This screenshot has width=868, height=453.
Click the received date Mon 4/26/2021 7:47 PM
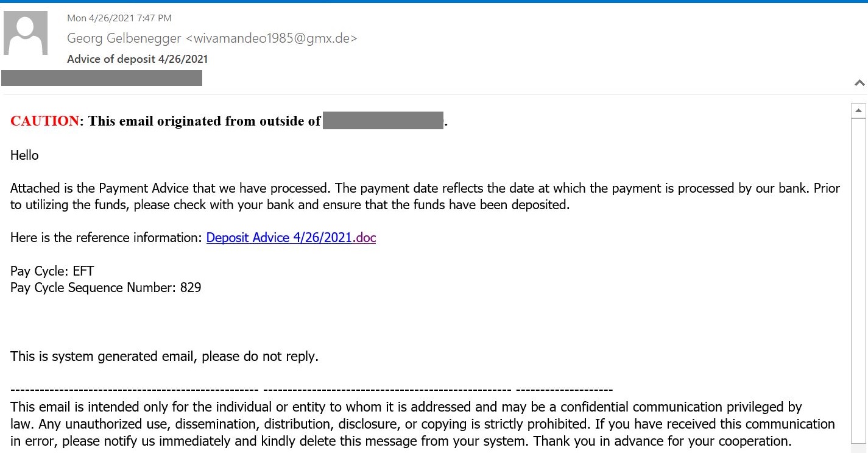[x=119, y=18]
